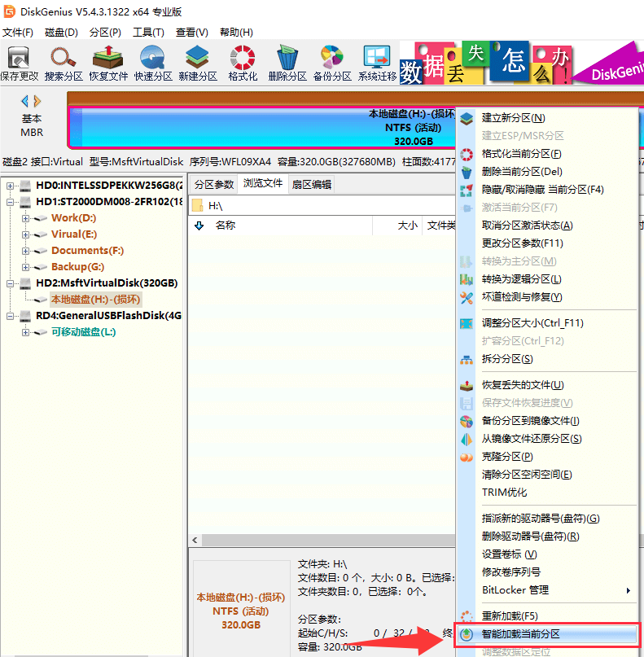Go to previous disk with left arrow
Image resolution: width=644 pixels, height=657 pixels.
click(x=24, y=101)
